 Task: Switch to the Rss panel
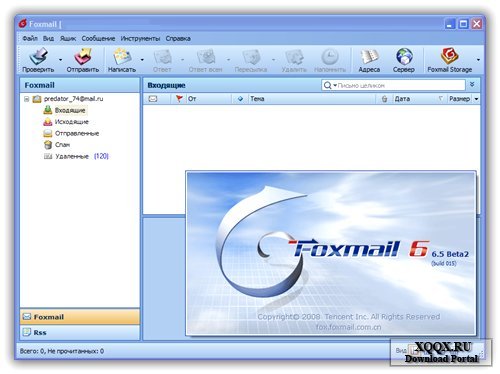[80, 332]
